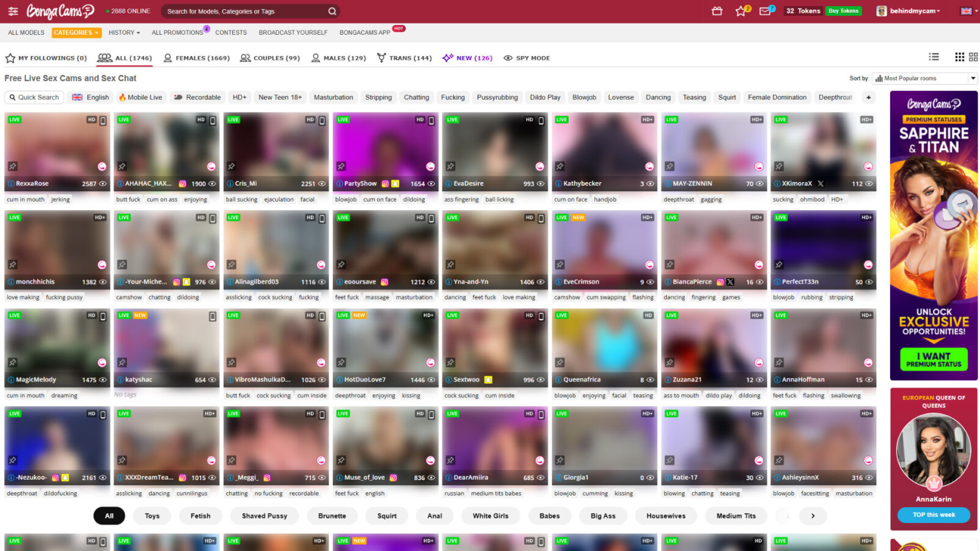
Task: Enable the Mobile Live filter
Action: click(x=141, y=97)
